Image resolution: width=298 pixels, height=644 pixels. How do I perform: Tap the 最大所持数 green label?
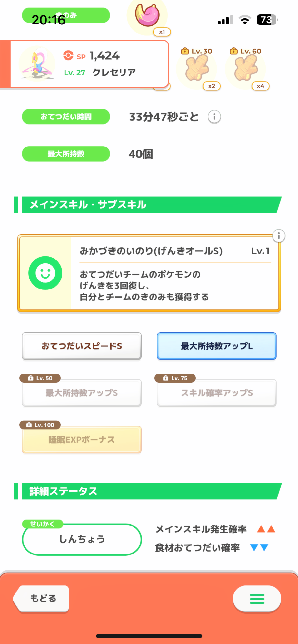[x=66, y=154]
